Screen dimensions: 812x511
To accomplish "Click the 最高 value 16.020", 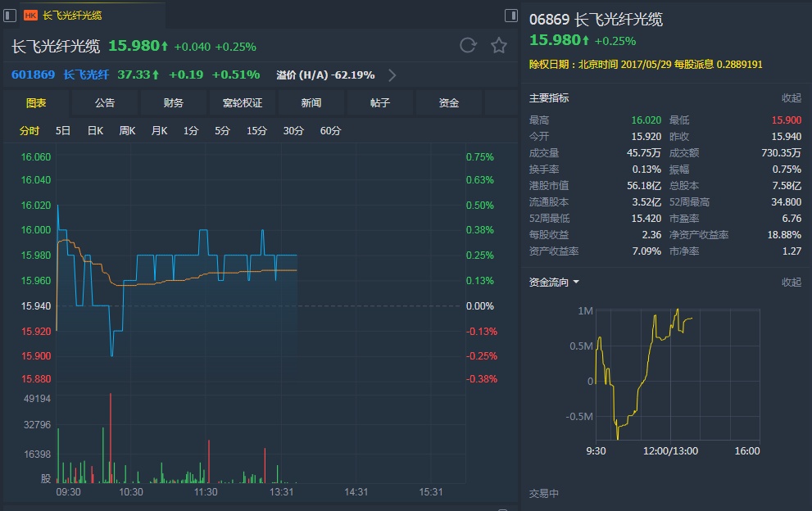I will click(646, 120).
